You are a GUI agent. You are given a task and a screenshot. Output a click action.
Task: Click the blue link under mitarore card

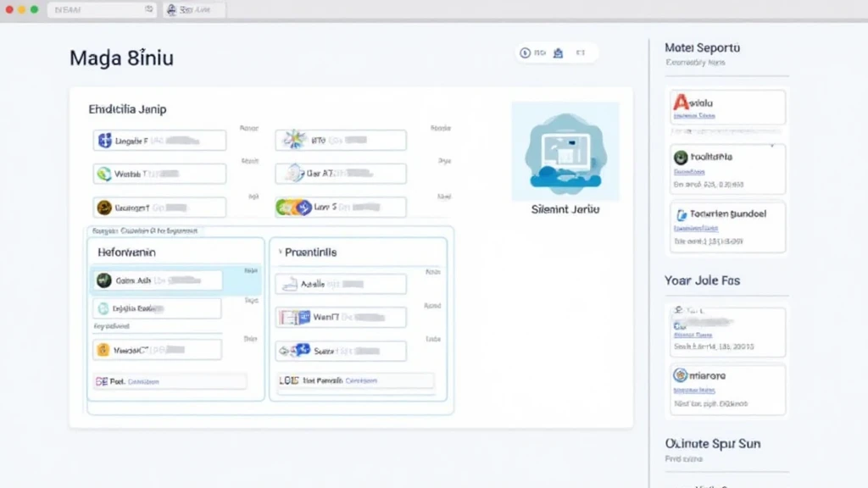pos(695,390)
